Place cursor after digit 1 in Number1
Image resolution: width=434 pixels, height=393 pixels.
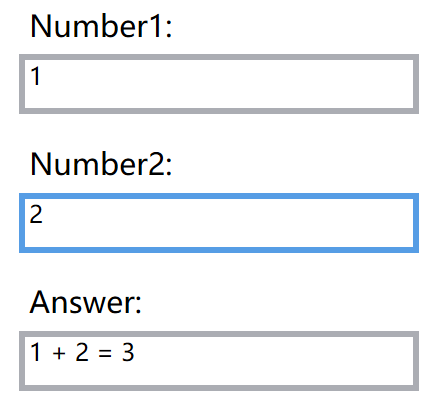pyautogui.click(x=41, y=76)
